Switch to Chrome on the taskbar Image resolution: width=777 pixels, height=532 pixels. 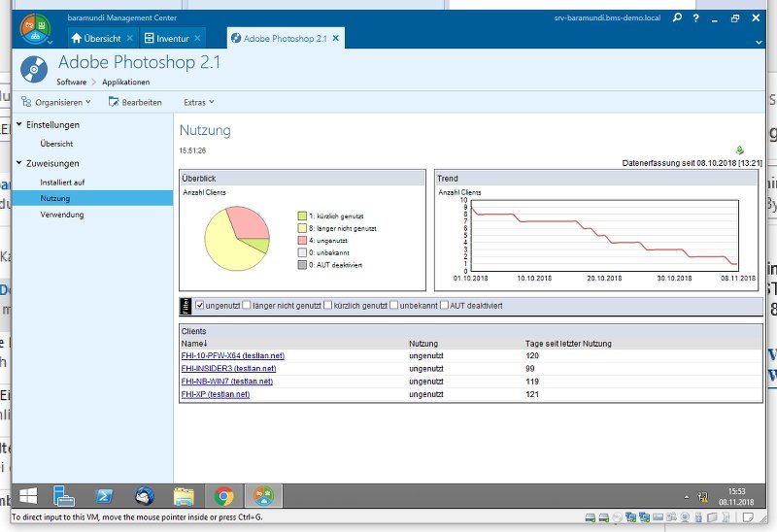click(x=224, y=496)
